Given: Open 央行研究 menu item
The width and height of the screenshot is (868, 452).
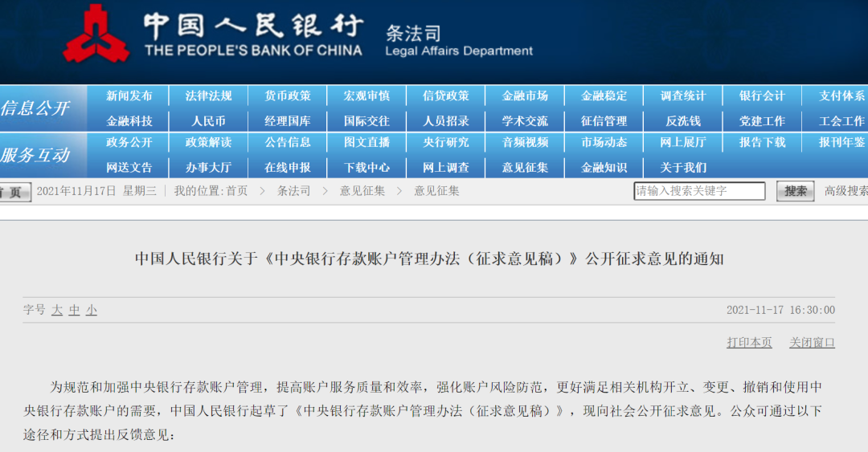Looking at the screenshot, I should click(445, 142).
